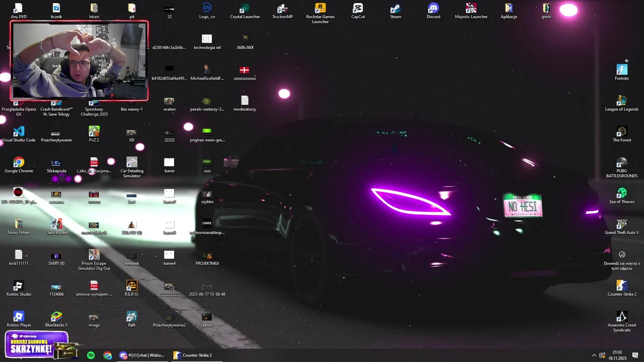Open the PROJEKTMUJ desktop item
The width and height of the screenshot is (644, 362).
pyautogui.click(x=207, y=257)
